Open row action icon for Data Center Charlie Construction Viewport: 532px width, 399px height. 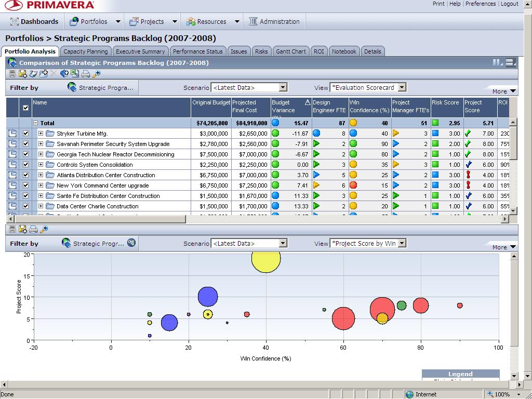[x=12, y=206]
